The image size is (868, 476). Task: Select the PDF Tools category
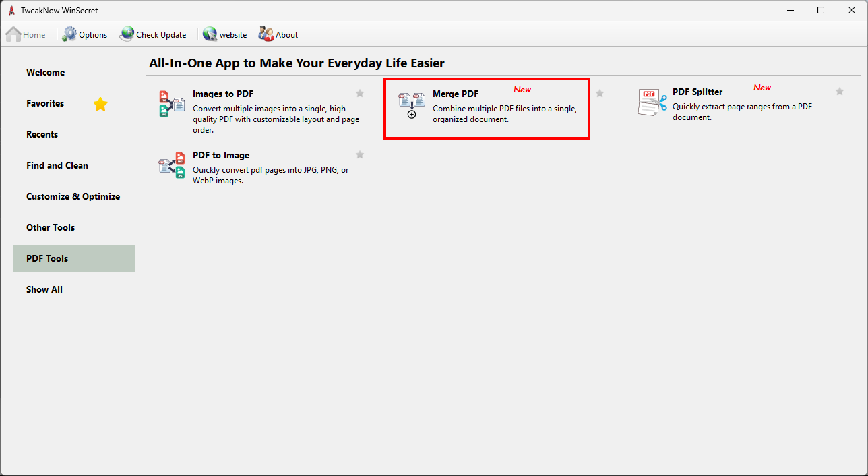74,258
